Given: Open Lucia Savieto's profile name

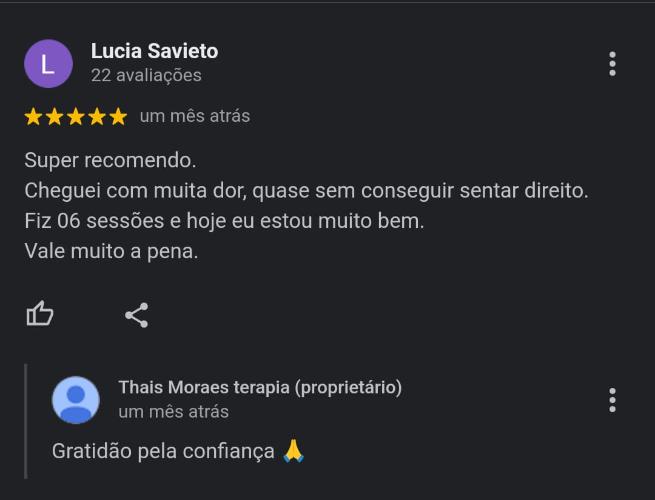Looking at the screenshot, I should tap(155, 51).
